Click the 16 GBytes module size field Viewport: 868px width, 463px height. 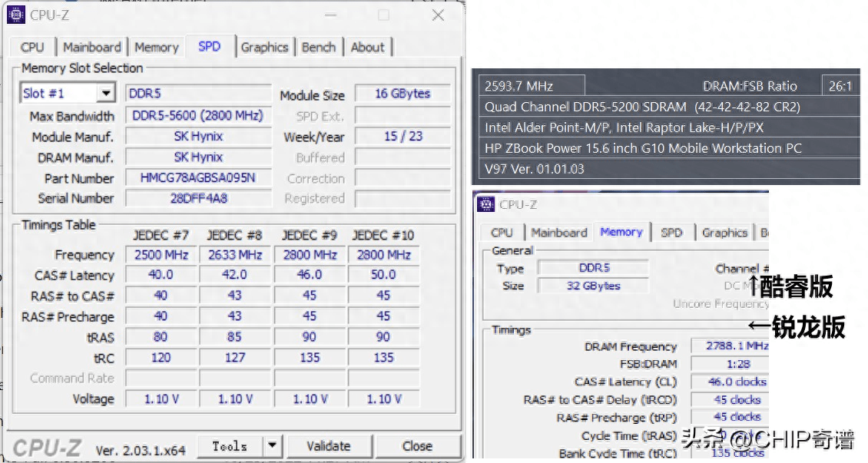(x=403, y=94)
